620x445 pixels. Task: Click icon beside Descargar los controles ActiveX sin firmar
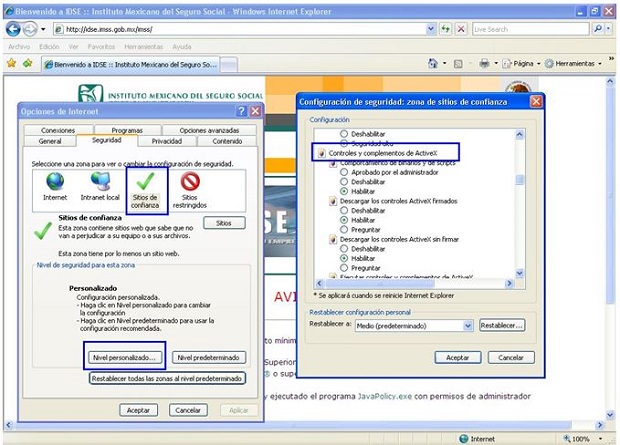click(333, 239)
